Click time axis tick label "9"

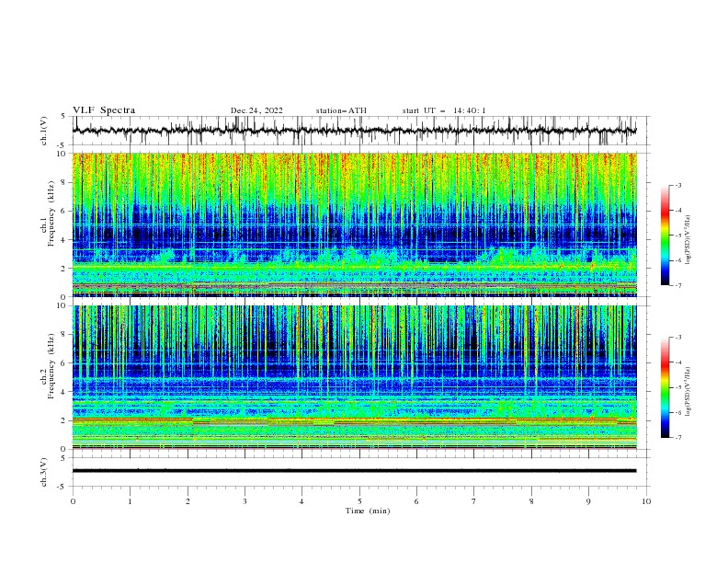(588, 501)
